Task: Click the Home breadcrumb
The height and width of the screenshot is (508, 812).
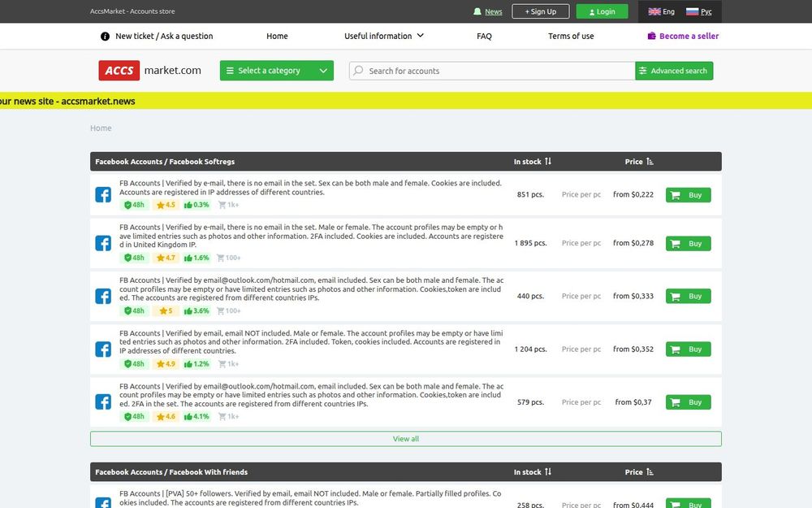Action: point(101,128)
